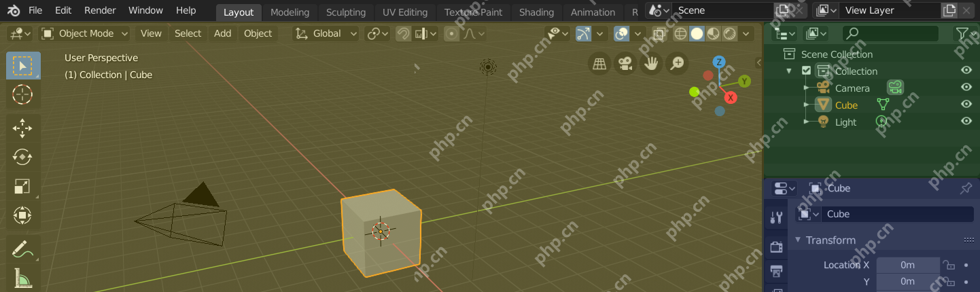Open viewport shading options dropdown
The height and width of the screenshot is (292, 980).
pyautogui.click(x=747, y=33)
